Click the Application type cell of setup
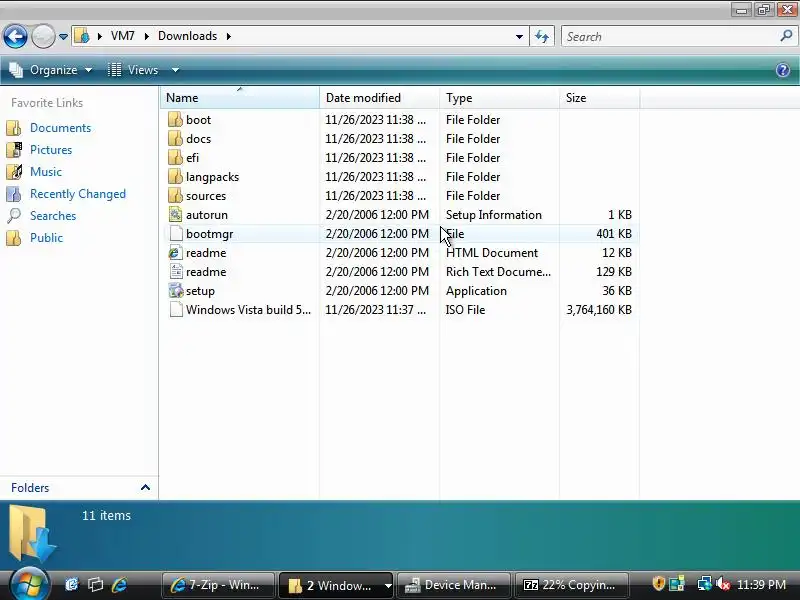Screen dimensions: 800x600 click(x=476, y=291)
